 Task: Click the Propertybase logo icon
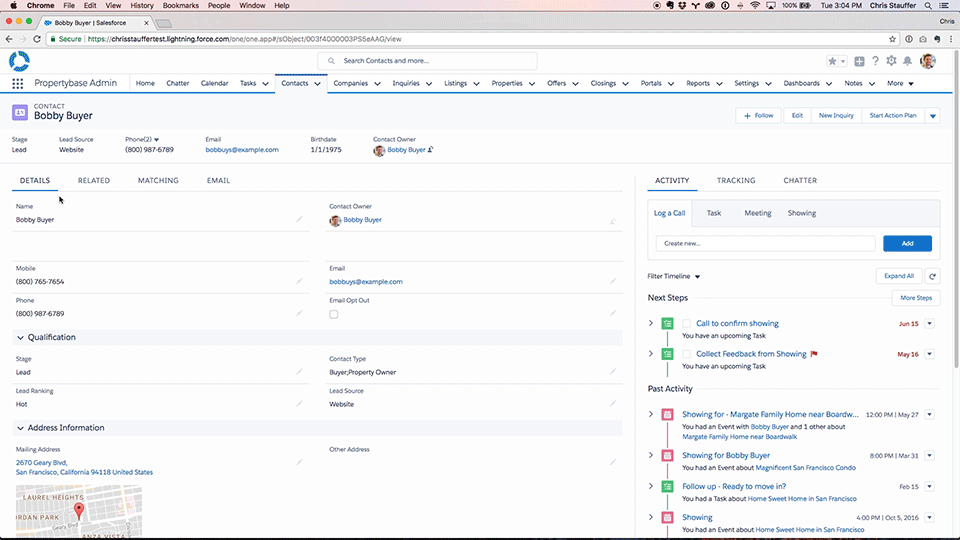click(x=19, y=61)
